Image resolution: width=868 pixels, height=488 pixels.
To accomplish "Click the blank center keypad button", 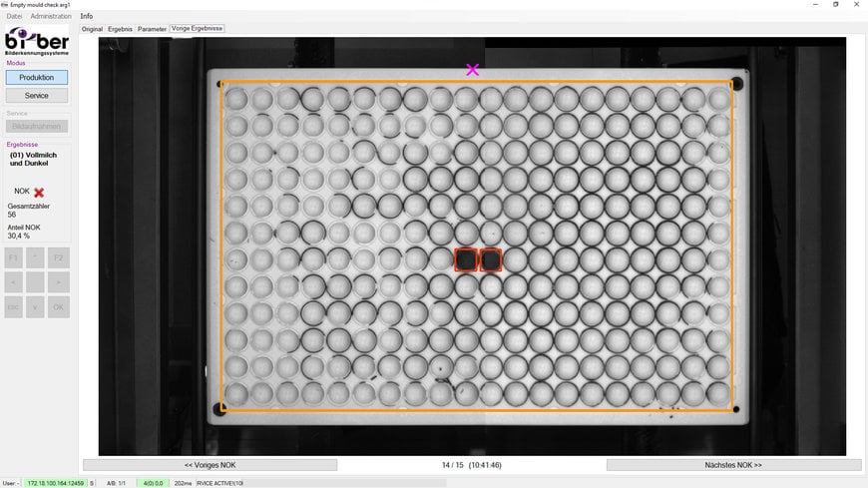I will 35,282.
